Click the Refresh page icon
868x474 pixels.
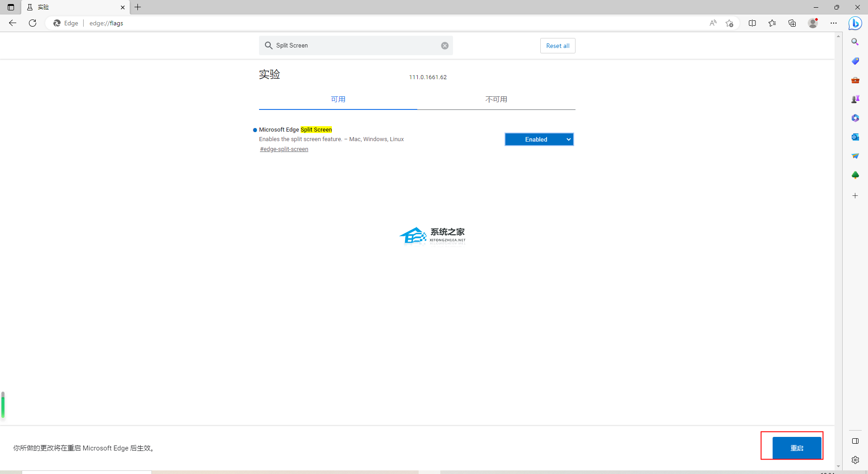[x=33, y=23]
